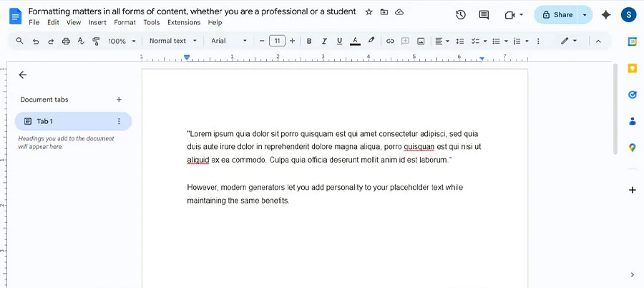
Task: Undo the last action
Action: pyautogui.click(x=36, y=41)
